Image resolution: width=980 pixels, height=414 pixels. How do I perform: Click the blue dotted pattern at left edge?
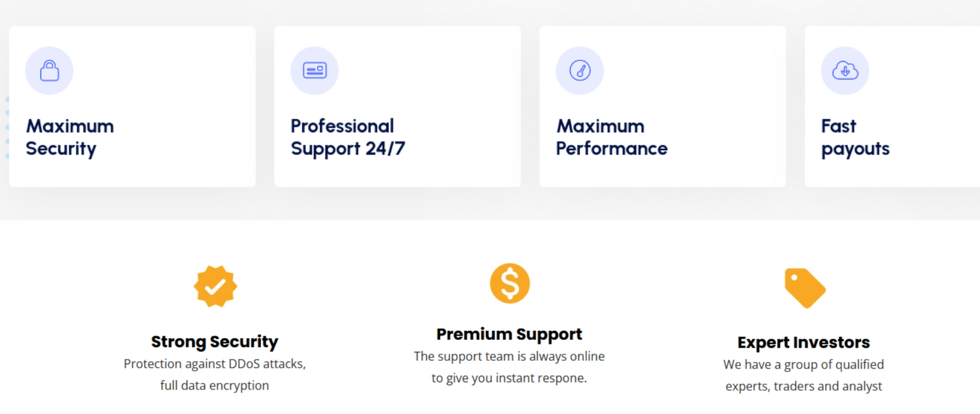(x=7, y=127)
